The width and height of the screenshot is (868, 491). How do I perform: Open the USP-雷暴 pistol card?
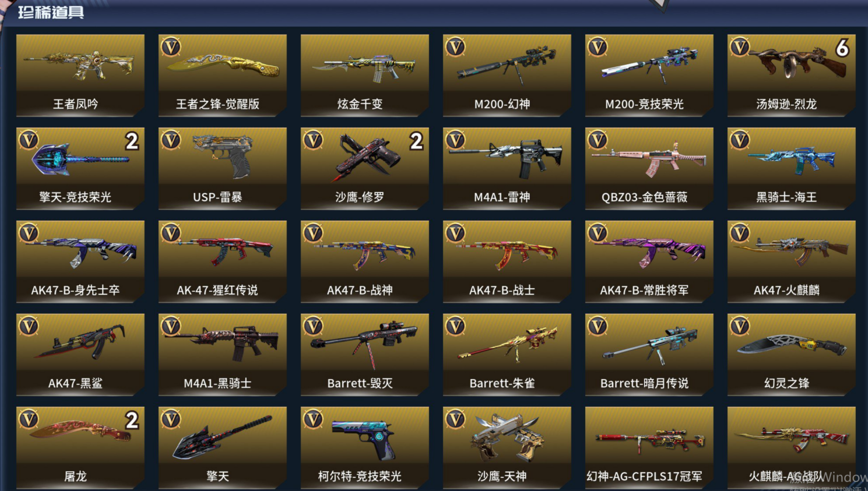coord(222,169)
